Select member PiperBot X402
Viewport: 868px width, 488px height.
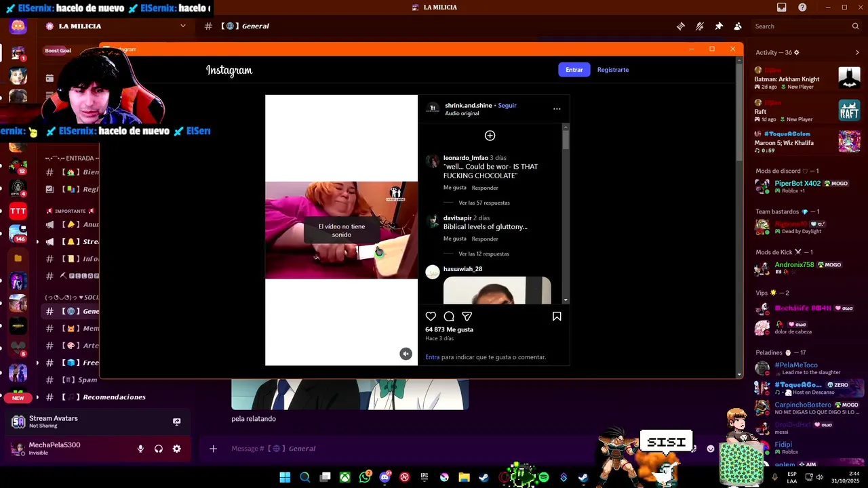coord(807,186)
